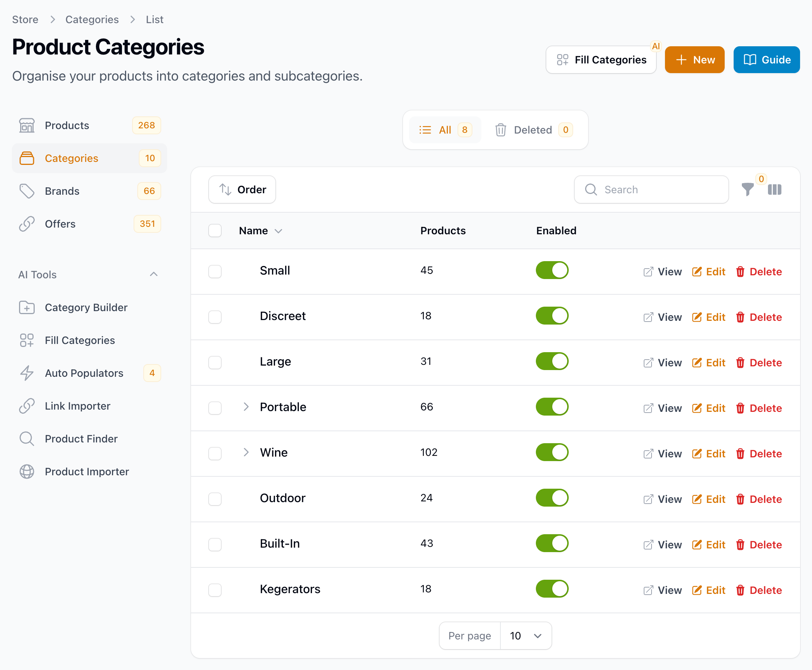812x670 pixels.
Task: Open Categories in the sidebar
Action: 90,158
